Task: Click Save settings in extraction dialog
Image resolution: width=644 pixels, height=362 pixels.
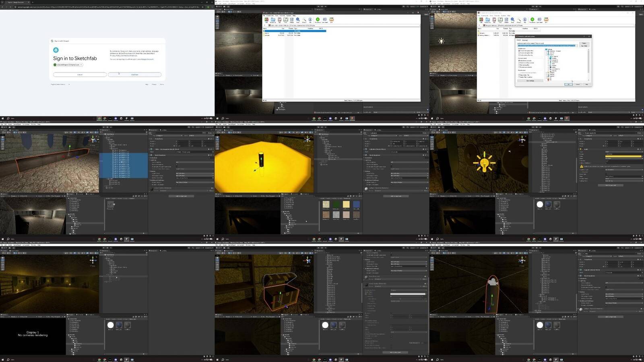Action: pos(530,81)
